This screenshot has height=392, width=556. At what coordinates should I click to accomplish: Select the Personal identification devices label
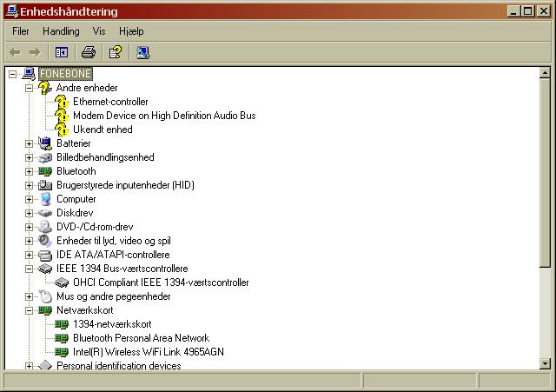coord(119,366)
